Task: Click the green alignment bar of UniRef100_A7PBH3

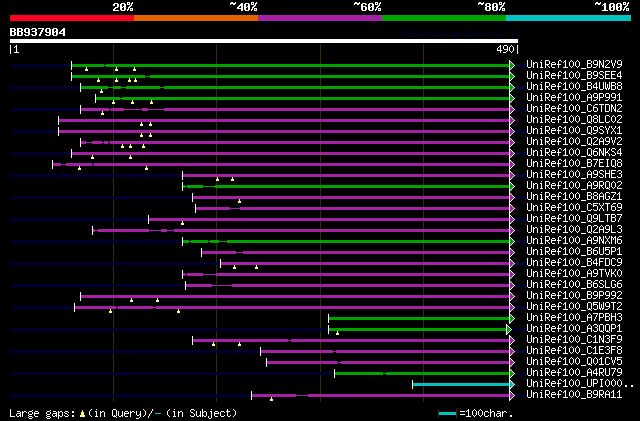Action: click(419, 319)
